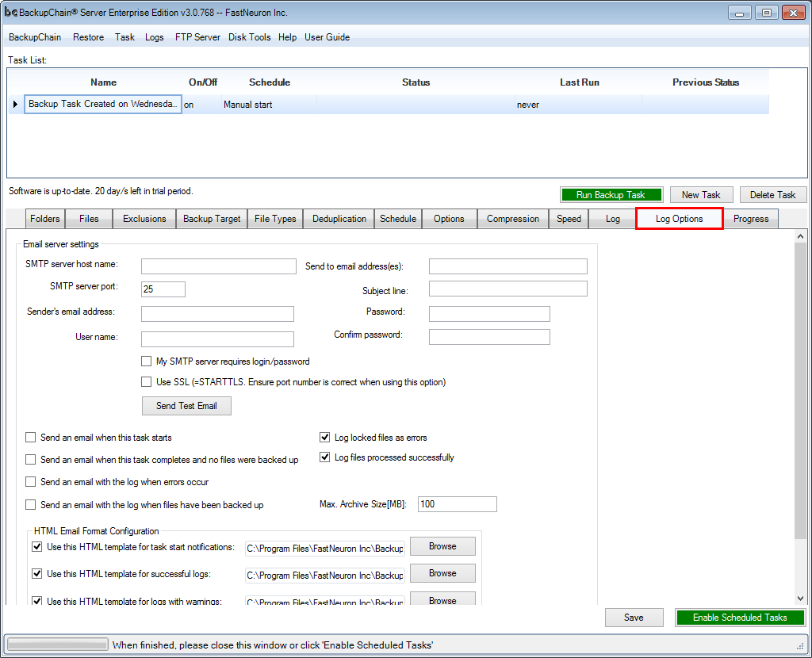Screen dimensions: 812x658
Task: Switch to the Compression tab
Action: pos(513,219)
